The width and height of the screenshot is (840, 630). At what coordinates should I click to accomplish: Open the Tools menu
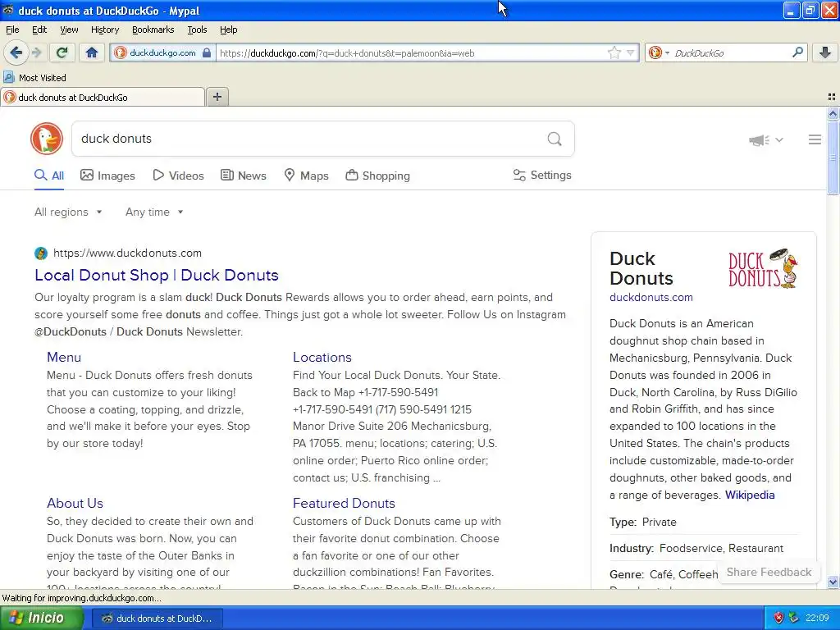point(197,30)
